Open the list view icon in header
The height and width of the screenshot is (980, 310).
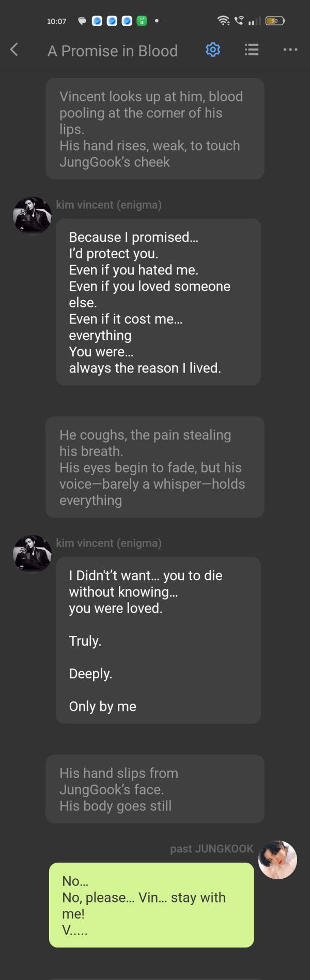[x=252, y=50]
